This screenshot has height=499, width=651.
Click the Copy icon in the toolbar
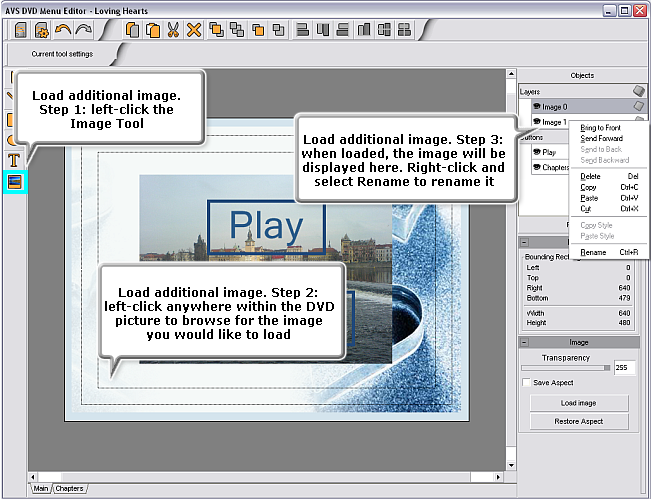[132, 30]
